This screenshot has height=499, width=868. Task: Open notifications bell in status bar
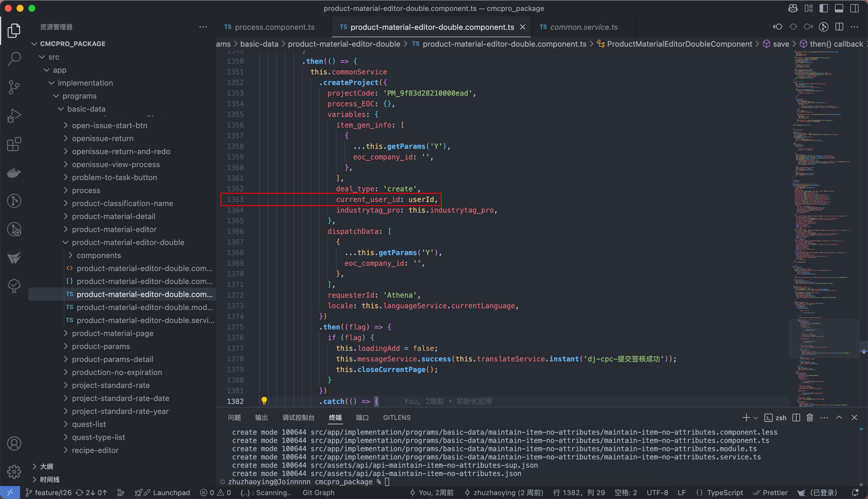pos(855,493)
